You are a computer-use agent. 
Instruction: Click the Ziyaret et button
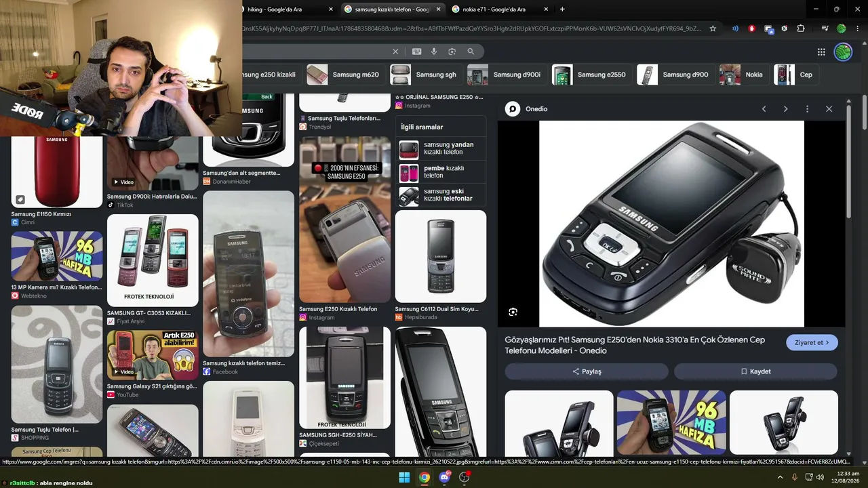click(x=812, y=343)
